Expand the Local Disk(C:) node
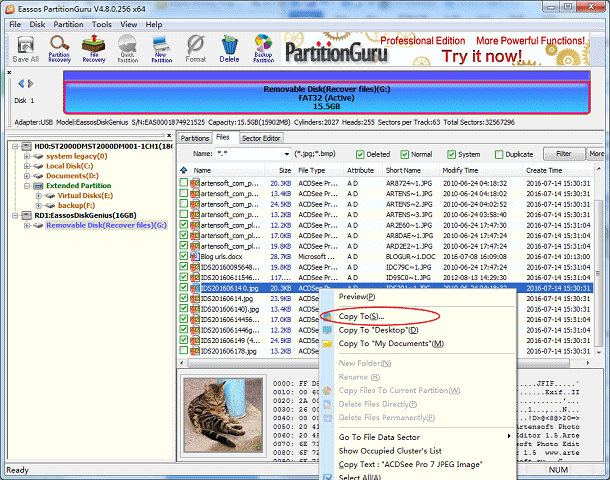Image resolution: width=610 pixels, height=480 pixels. 26,166
